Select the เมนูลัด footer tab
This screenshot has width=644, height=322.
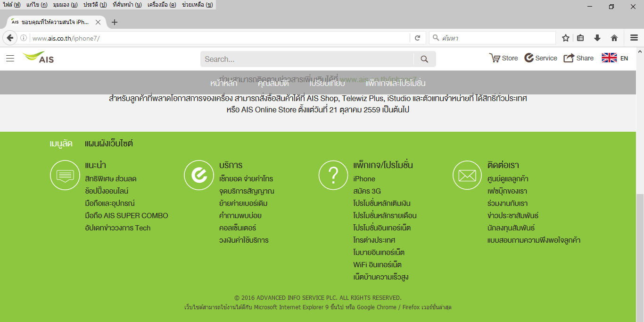click(x=61, y=143)
